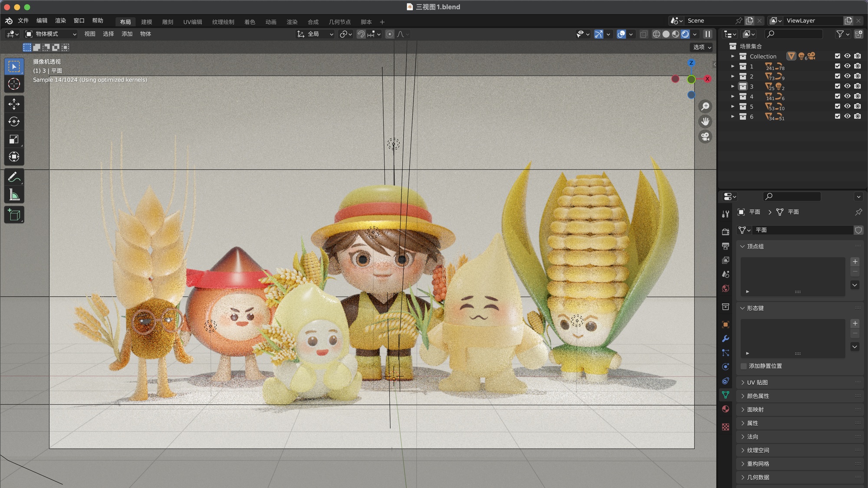Hide collection 3 in viewport

(847, 86)
